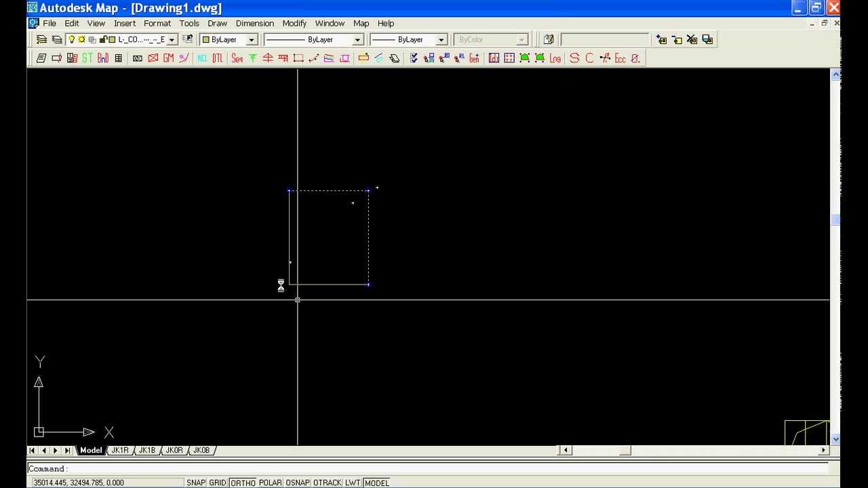Click the horizontal scrollbar thumb
The width and height of the screenshot is (868, 488).
pyautogui.click(x=626, y=450)
